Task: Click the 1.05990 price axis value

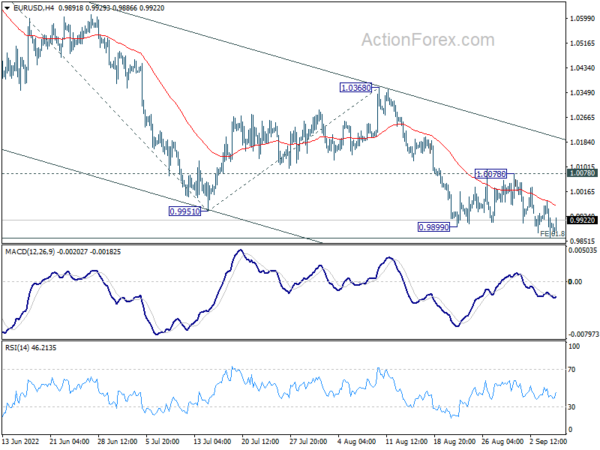Action: [x=582, y=18]
